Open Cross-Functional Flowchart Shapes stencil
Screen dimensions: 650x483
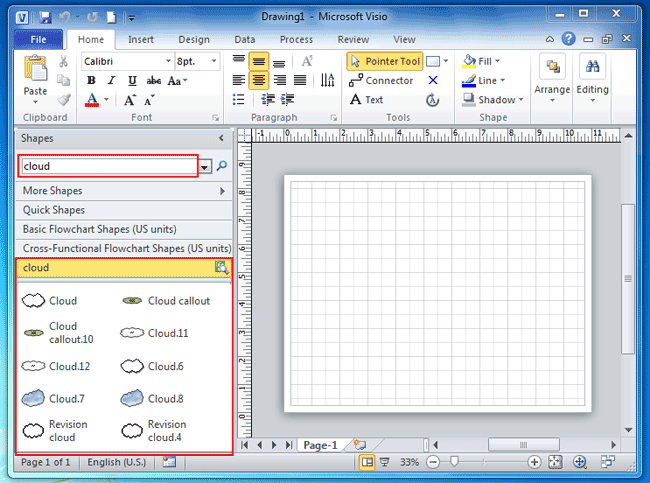coord(124,248)
